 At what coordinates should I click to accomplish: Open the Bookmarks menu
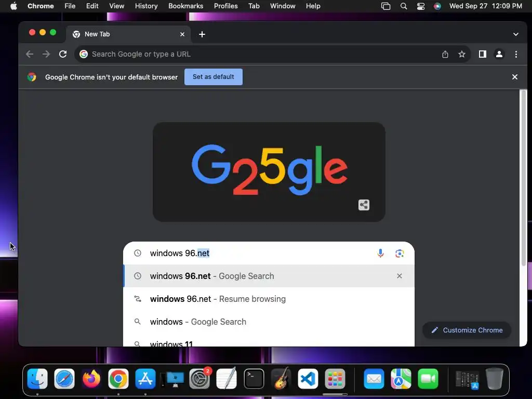[x=185, y=6]
